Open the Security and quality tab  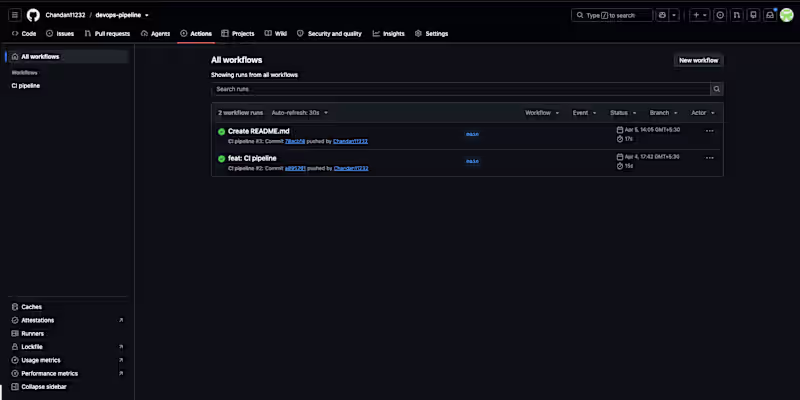[x=329, y=34]
